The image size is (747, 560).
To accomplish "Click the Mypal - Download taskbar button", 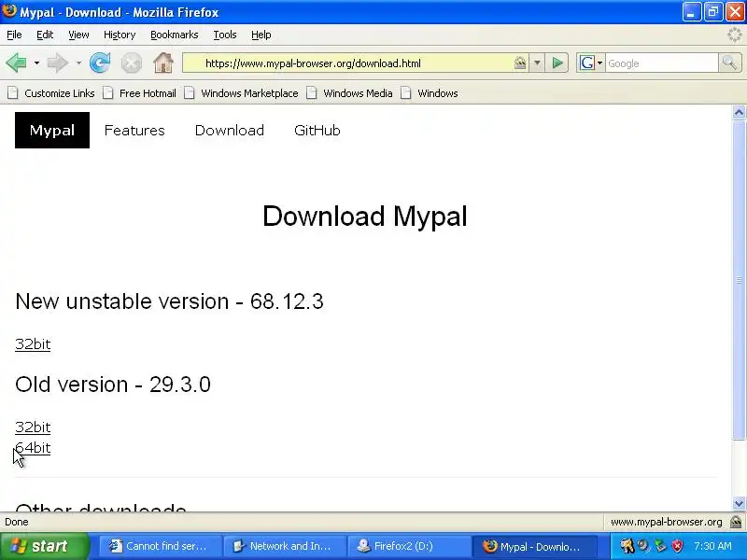I will click(x=533, y=546).
